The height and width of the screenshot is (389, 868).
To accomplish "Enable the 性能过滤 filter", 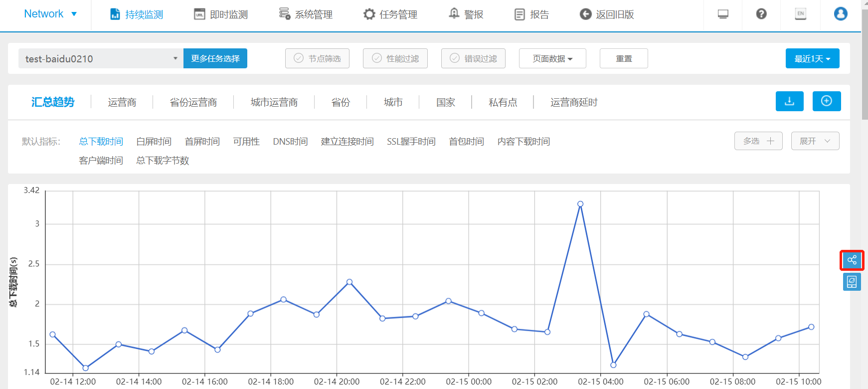I will click(395, 58).
